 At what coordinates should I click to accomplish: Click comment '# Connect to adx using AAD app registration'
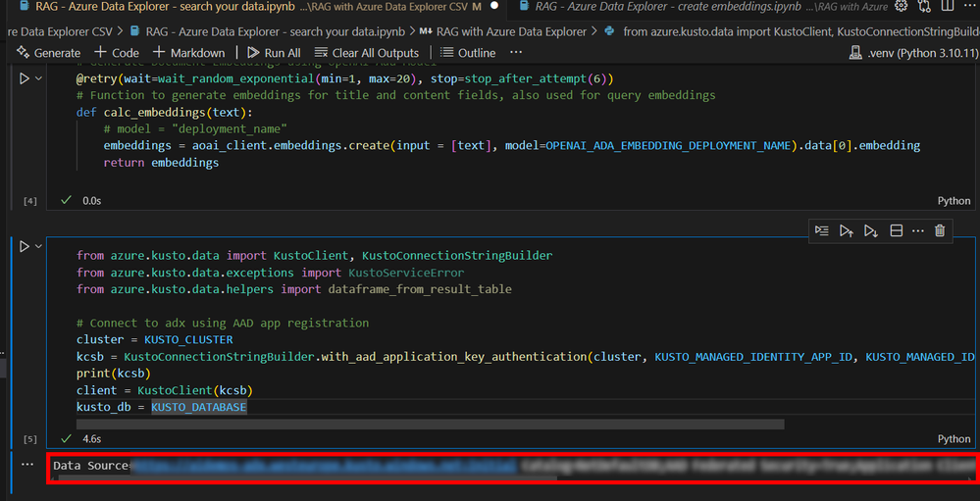(x=223, y=323)
